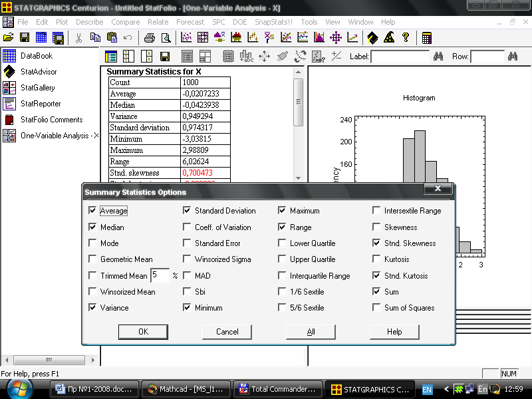This screenshot has height=399, width=532.
Task: Open the SnapStats!! menu
Action: (x=273, y=22)
